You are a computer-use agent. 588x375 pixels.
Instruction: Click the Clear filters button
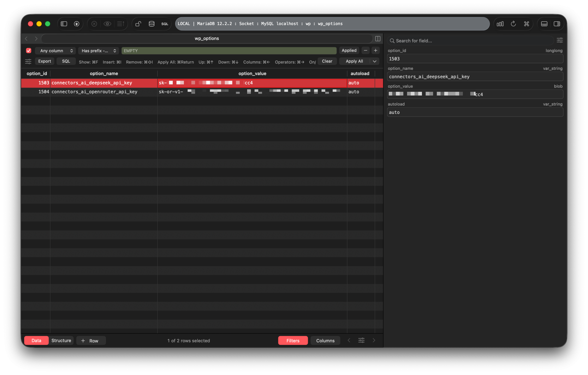[327, 61]
